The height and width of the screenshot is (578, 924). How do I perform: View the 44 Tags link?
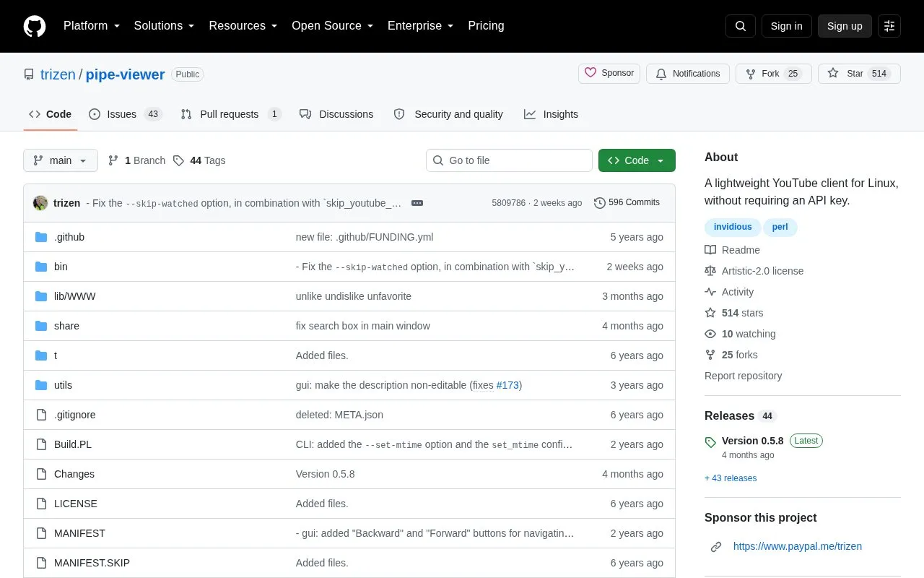point(199,160)
